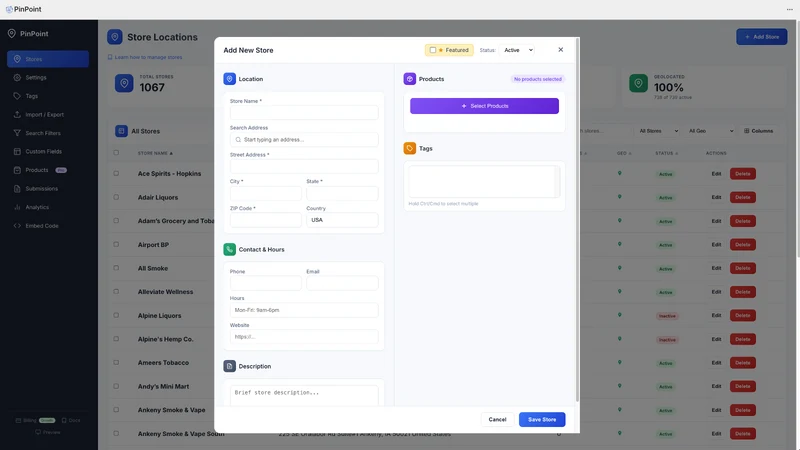Sort by the Geo column header
This screenshot has height=450, width=800.
click(x=623, y=153)
